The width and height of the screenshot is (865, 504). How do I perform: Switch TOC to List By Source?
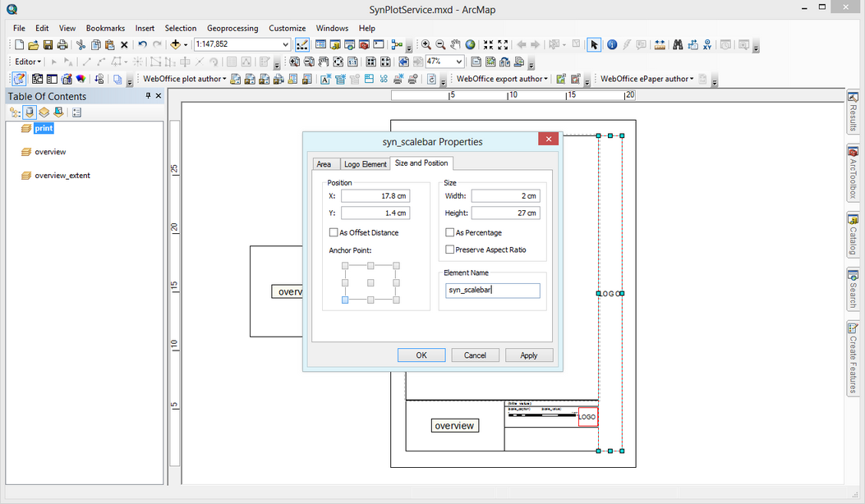[30, 112]
